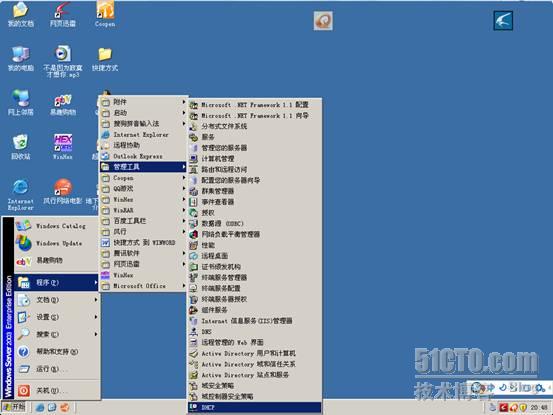Open 回收站 recycle bin icon
553x415 pixels.
[x=20, y=147]
